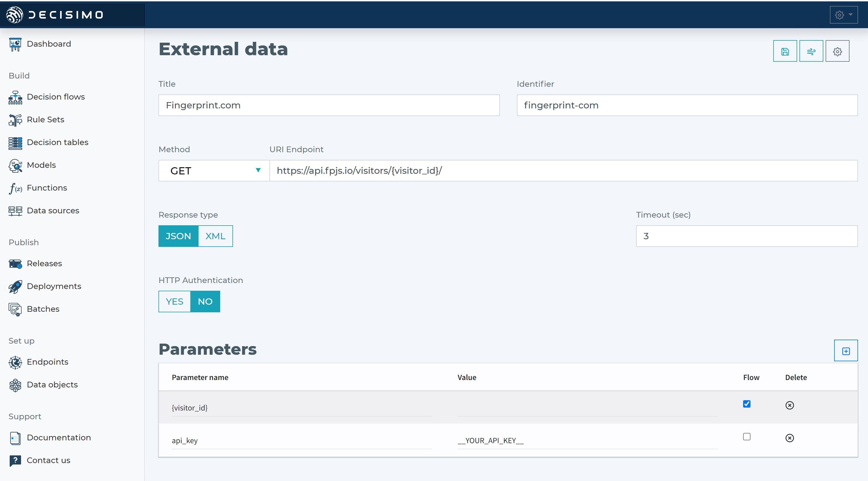Select the Rule Sets sidebar icon
The height and width of the screenshot is (481, 868).
click(15, 119)
